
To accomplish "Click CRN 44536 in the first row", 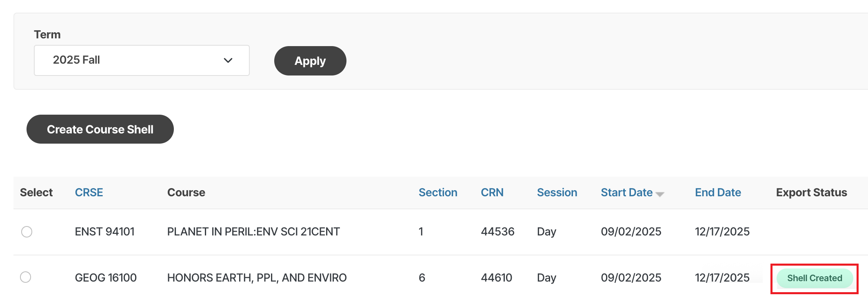I will pos(497,232).
